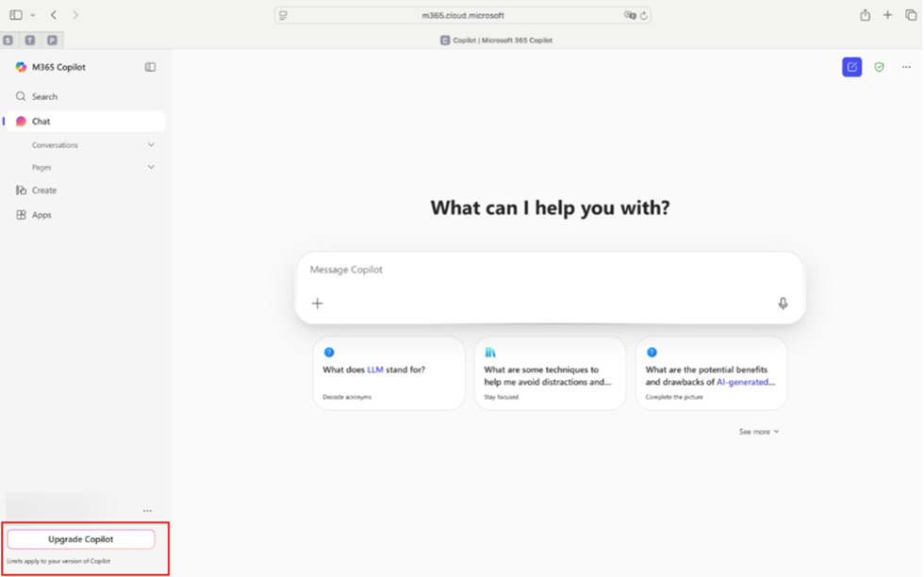
Task: Click the Upgrade Copilot button
Action: [81, 539]
